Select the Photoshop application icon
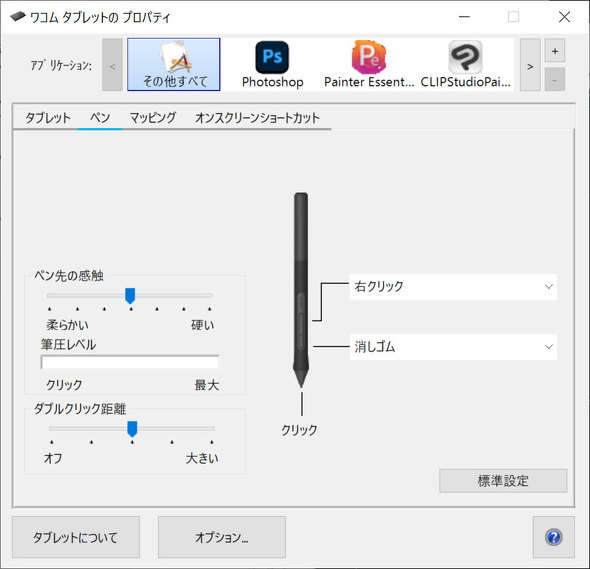Image resolution: width=590 pixels, height=569 pixels. point(272,64)
